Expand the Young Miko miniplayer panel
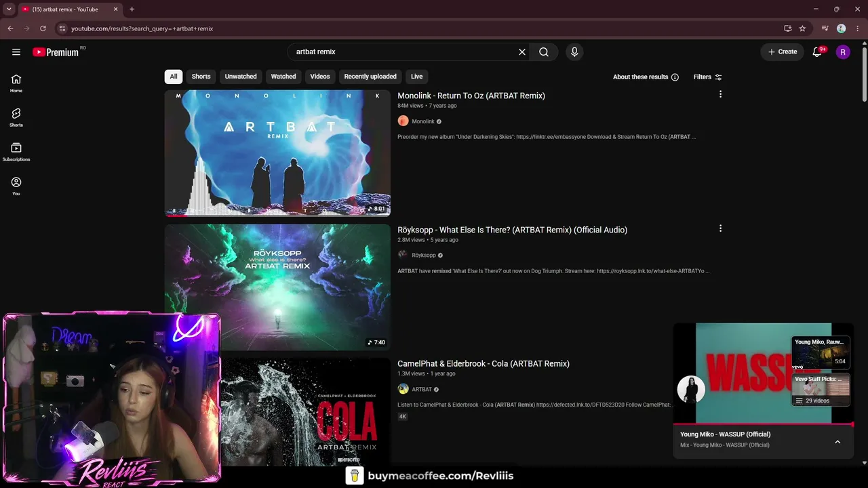The width and height of the screenshot is (868, 488). (x=837, y=442)
